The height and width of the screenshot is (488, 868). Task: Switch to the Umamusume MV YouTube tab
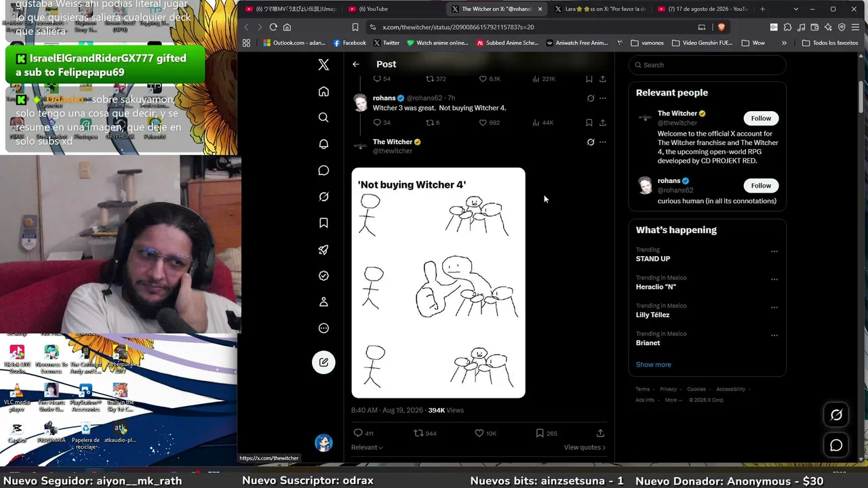[x=291, y=9]
